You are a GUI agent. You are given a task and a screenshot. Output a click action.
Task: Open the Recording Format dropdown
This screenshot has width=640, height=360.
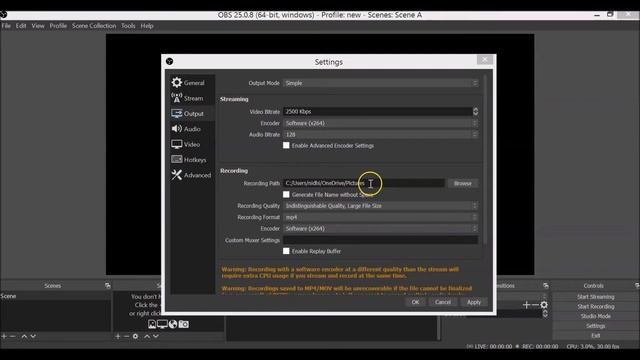tap(380, 217)
